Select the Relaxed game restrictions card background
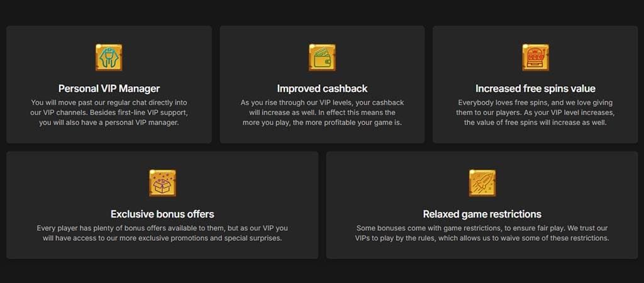644x283 pixels. pos(482,205)
